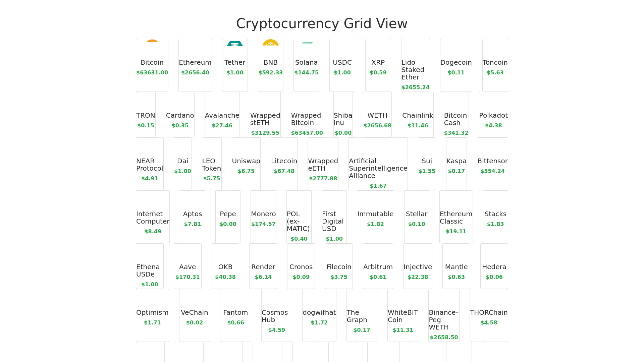Select the dogwifhat card
Image resolution: width=644 pixels, height=362 pixels.
pyautogui.click(x=319, y=315)
